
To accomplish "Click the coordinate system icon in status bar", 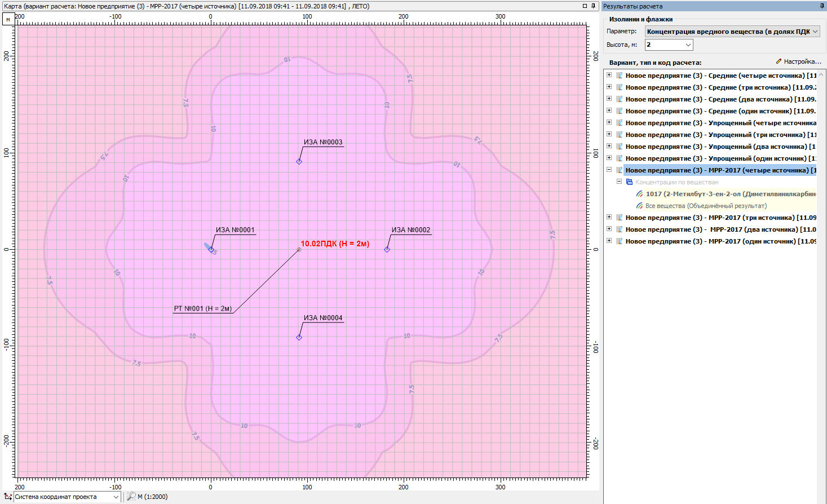I will [7, 497].
